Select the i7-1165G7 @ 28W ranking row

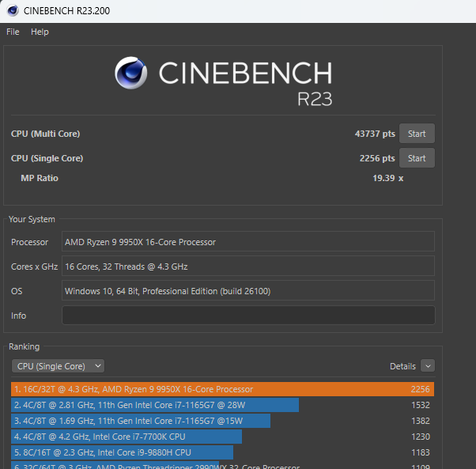click(x=222, y=405)
